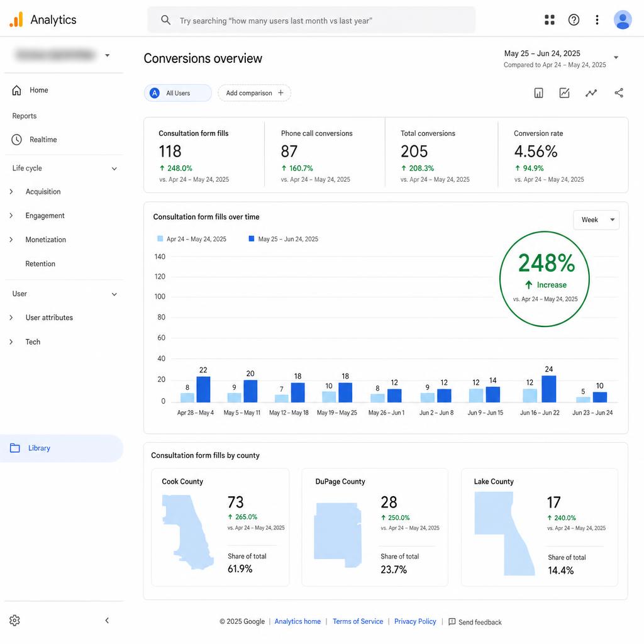644x644 pixels.
Task: Open the three-dot more options menu
Action: click(x=597, y=19)
